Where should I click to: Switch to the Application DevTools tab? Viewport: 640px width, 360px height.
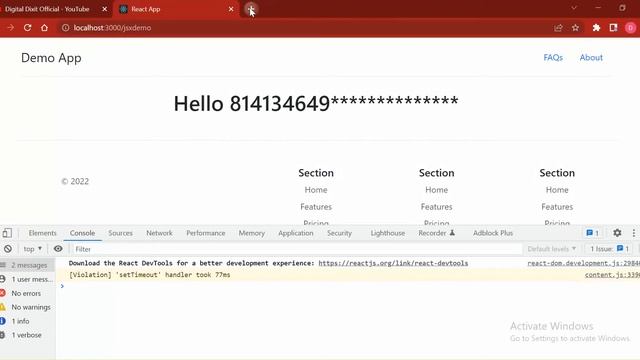click(x=296, y=233)
